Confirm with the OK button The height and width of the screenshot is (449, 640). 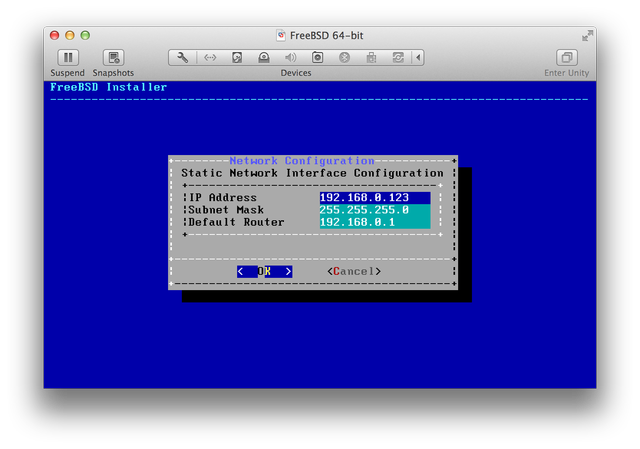click(264, 271)
